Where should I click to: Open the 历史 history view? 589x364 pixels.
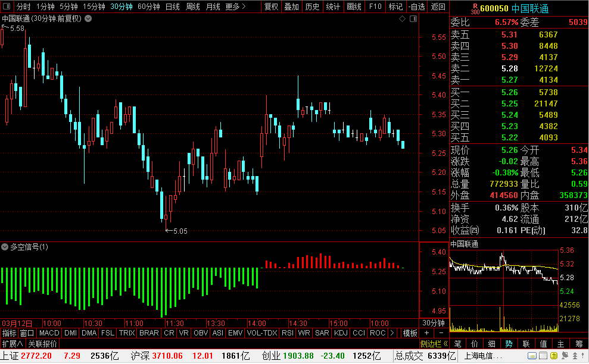[312, 7]
